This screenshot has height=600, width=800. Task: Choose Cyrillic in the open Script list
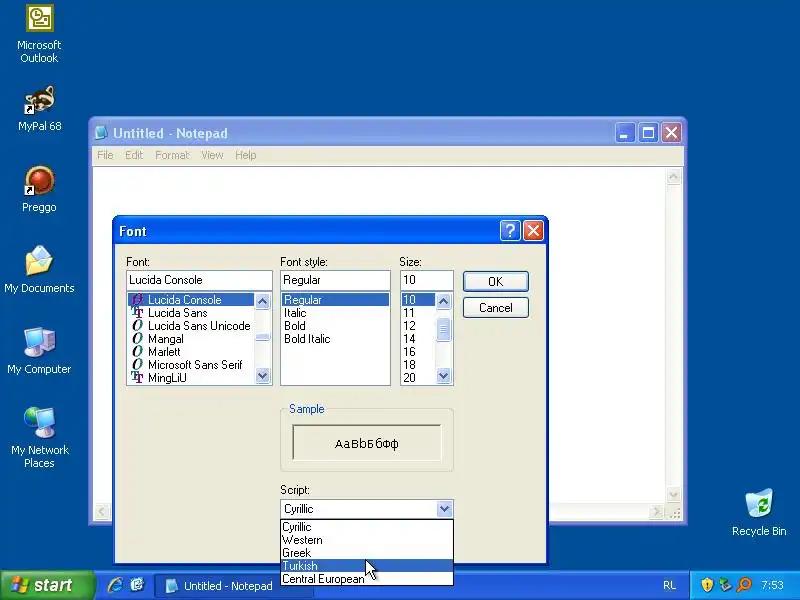(366, 527)
